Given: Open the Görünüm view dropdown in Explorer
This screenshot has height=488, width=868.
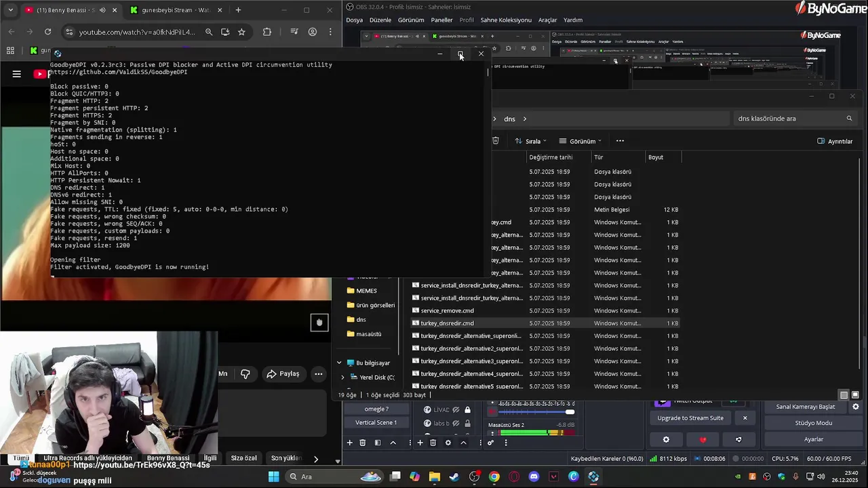Looking at the screenshot, I should click(x=580, y=141).
